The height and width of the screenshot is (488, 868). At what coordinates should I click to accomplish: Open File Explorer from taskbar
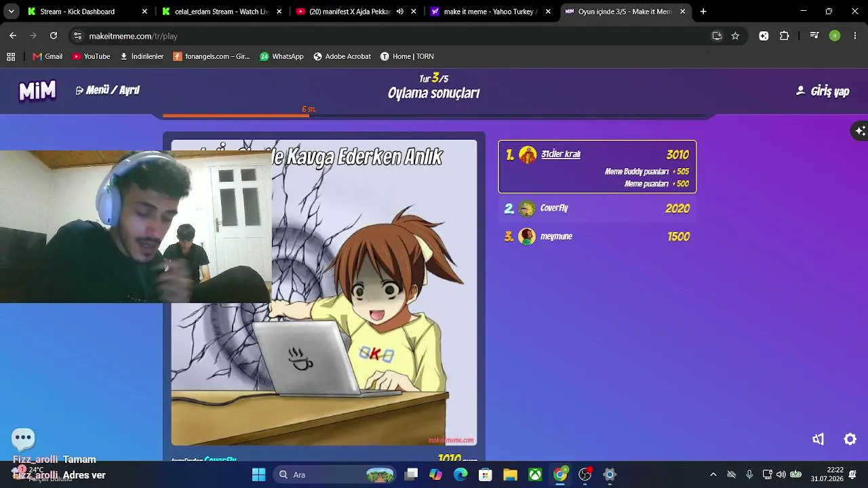coord(510,474)
